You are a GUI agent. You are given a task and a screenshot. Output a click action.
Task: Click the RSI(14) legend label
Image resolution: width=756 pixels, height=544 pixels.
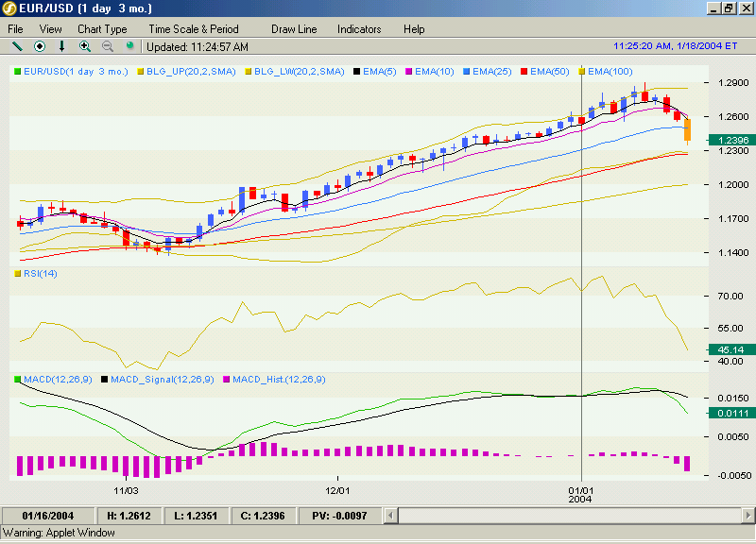coord(41,274)
